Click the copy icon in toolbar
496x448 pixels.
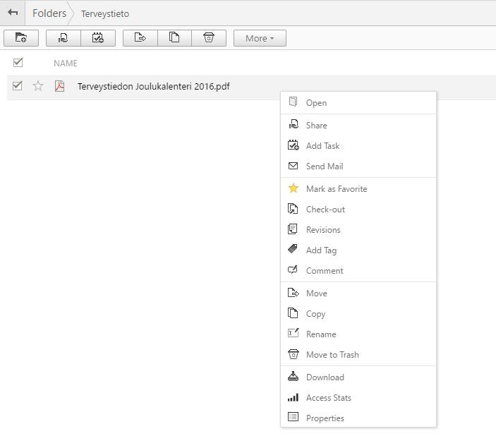pyautogui.click(x=174, y=38)
